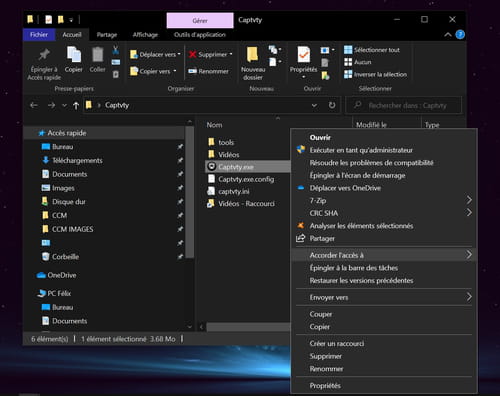Choose Analyser les éléments sélectionnés
Image resolution: width=500 pixels, height=396 pixels.
tap(384, 226)
